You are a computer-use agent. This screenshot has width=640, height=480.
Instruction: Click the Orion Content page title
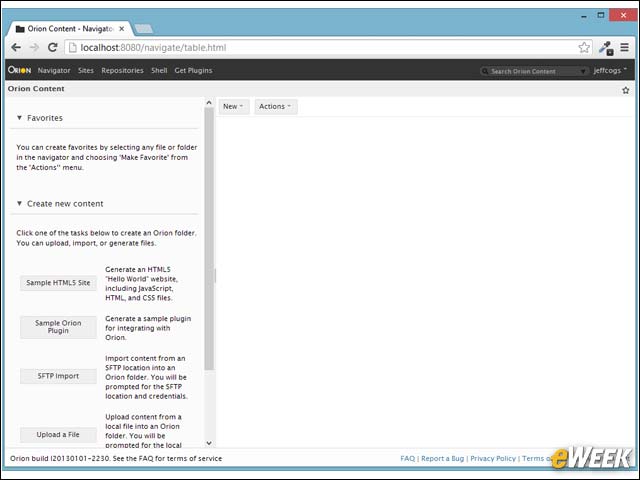tap(36, 89)
